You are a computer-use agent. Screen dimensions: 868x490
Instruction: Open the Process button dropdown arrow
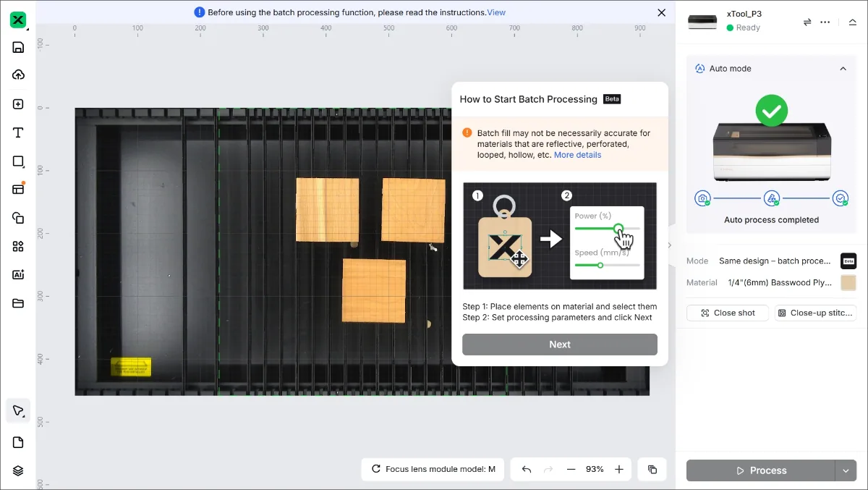tap(846, 470)
